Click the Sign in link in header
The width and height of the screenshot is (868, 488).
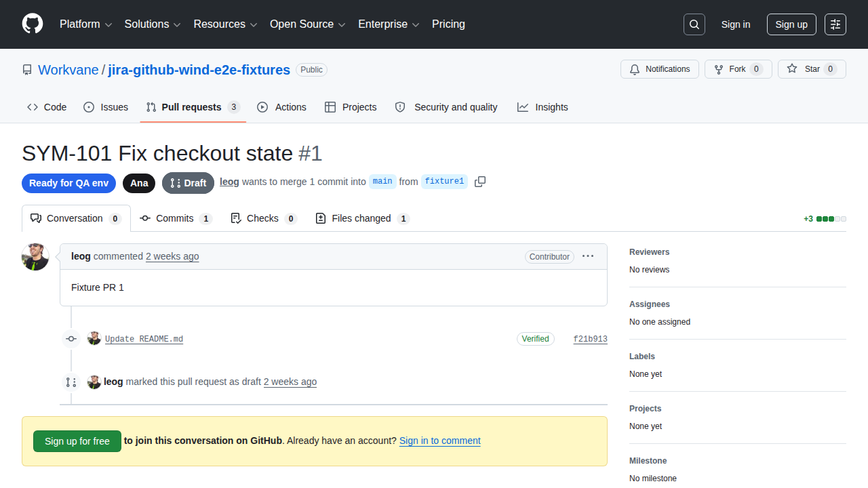736,24
